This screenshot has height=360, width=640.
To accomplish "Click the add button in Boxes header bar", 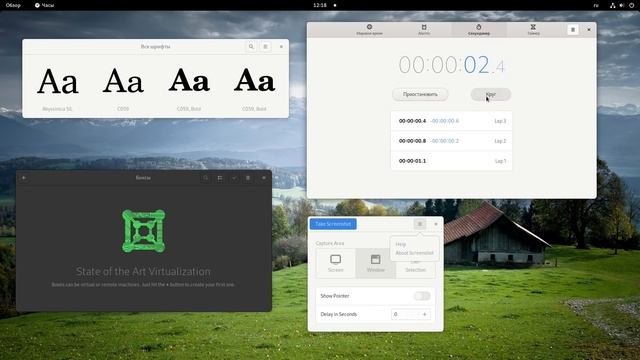I will pyautogui.click(x=24, y=178).
